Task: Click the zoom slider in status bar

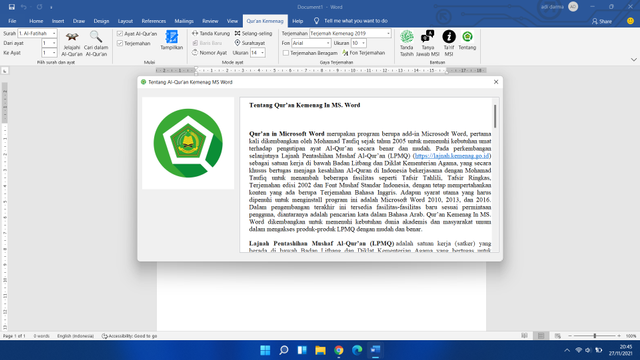Action: 595,336
